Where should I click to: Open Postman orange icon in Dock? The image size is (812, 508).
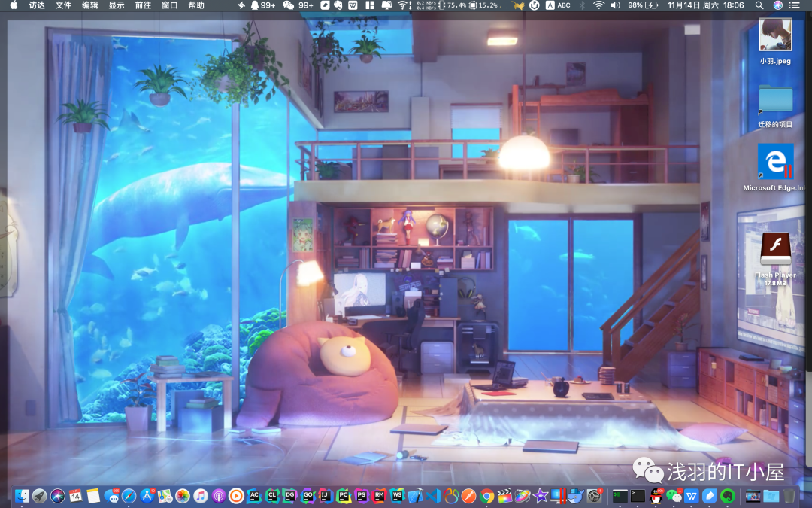468,496
